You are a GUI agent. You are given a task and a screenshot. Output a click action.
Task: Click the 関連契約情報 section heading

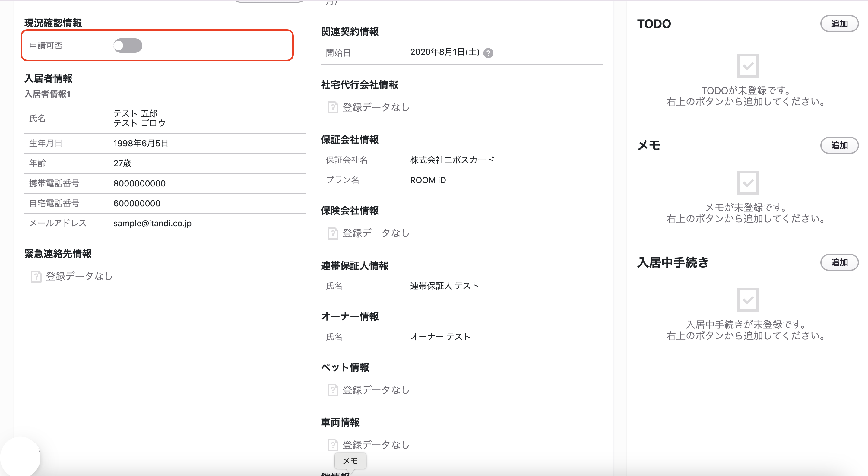pyautogui.click(x=350, y=32)
